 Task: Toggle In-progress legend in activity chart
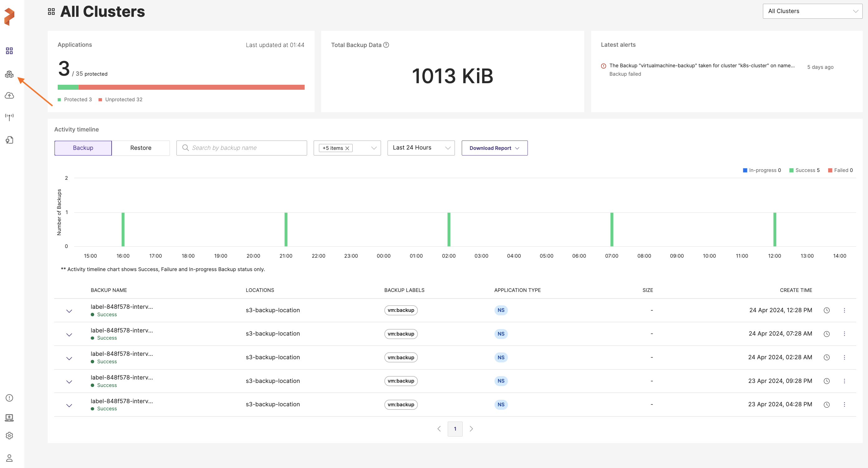click(x=761, y=170)
